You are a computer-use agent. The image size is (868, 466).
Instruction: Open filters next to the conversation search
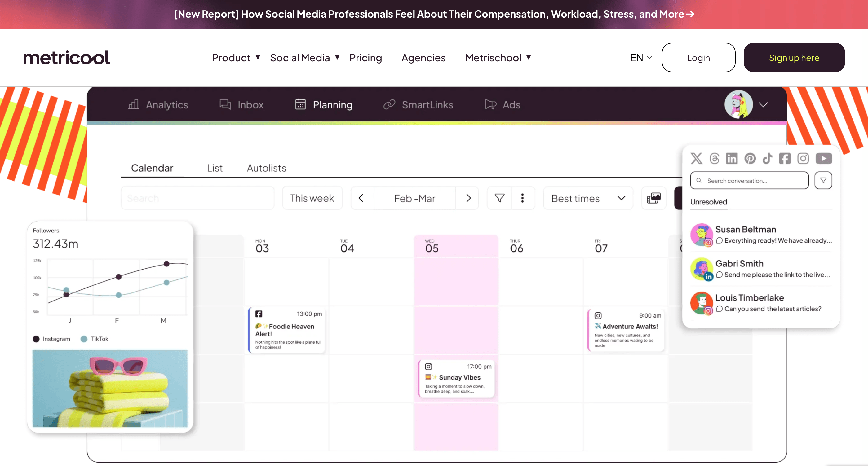[823, 180]
